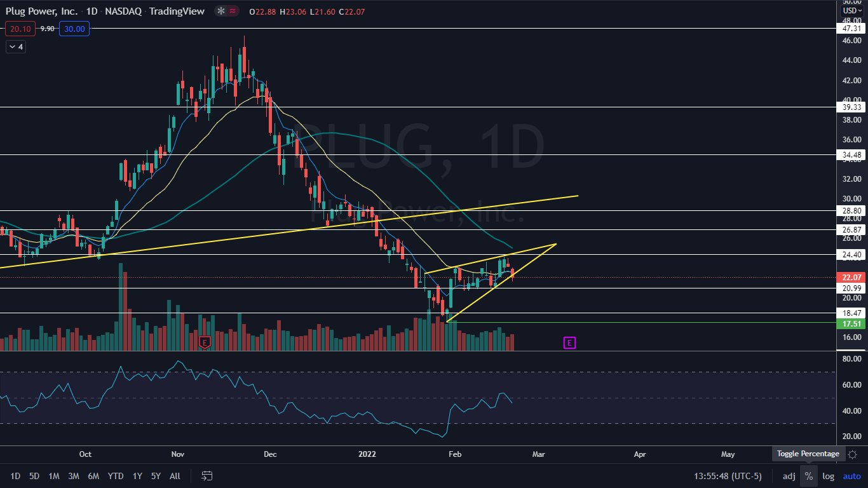Click the 26.87 horizontal line price label
868x488 pixels.
851,230
